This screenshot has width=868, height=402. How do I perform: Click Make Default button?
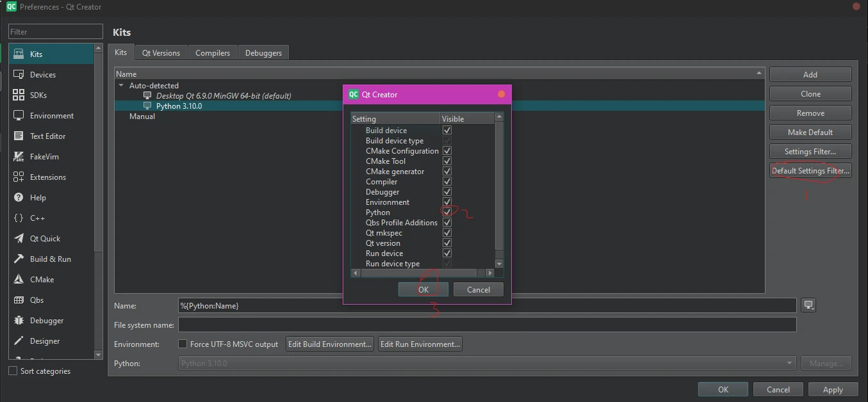(810, 133)
